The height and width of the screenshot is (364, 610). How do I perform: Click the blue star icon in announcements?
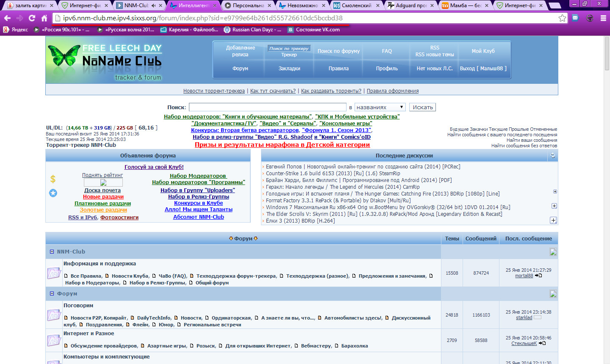pos(53,193)
